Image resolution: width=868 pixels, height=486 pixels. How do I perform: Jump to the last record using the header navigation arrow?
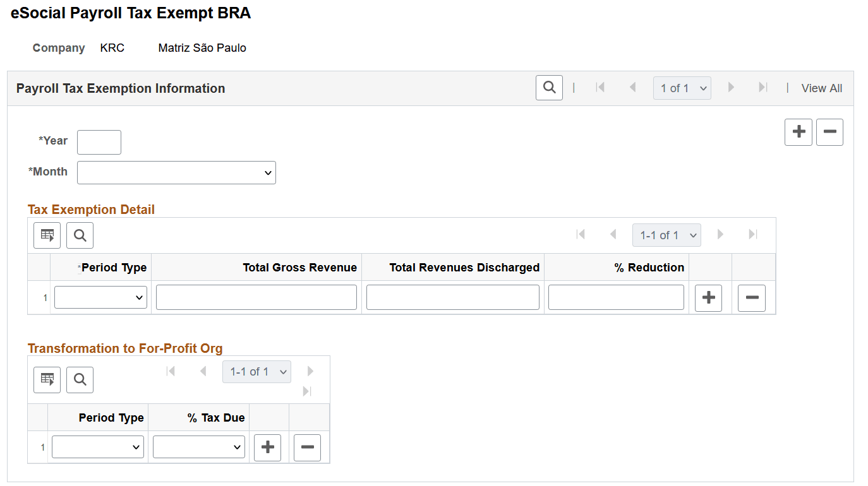pyautogui.click(x=763, y=88)
